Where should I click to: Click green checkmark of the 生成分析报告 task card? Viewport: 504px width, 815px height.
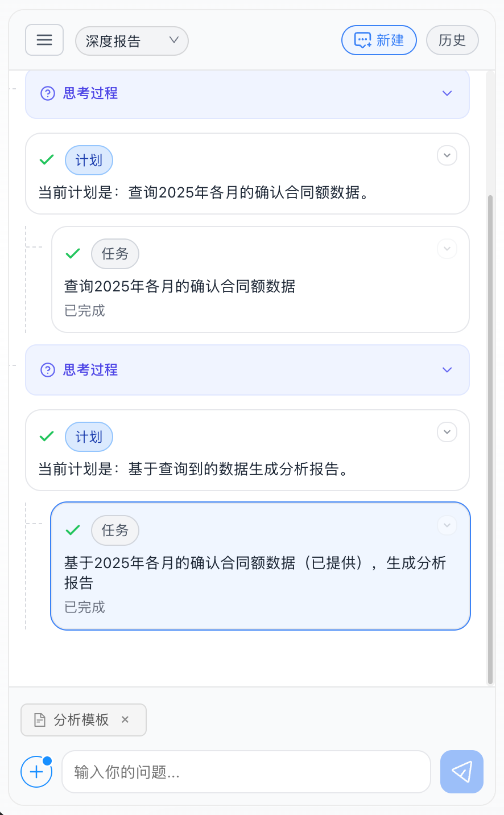coord(73,530)
